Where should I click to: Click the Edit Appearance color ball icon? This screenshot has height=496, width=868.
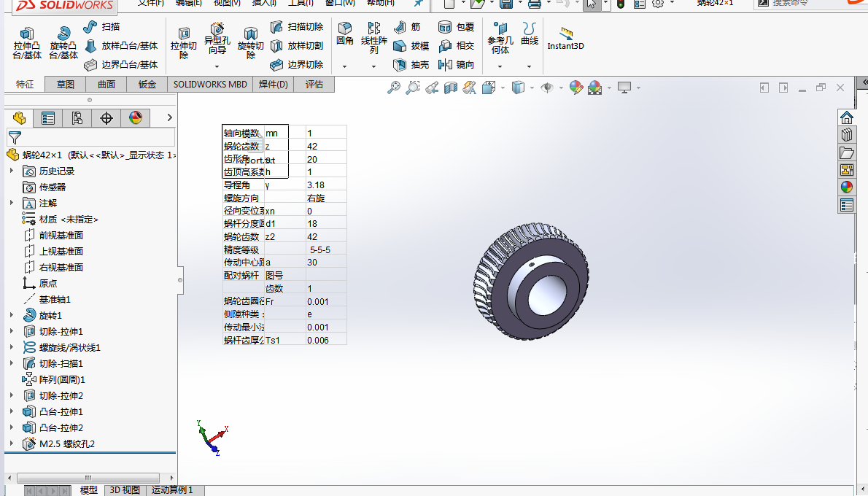point(576,88)
